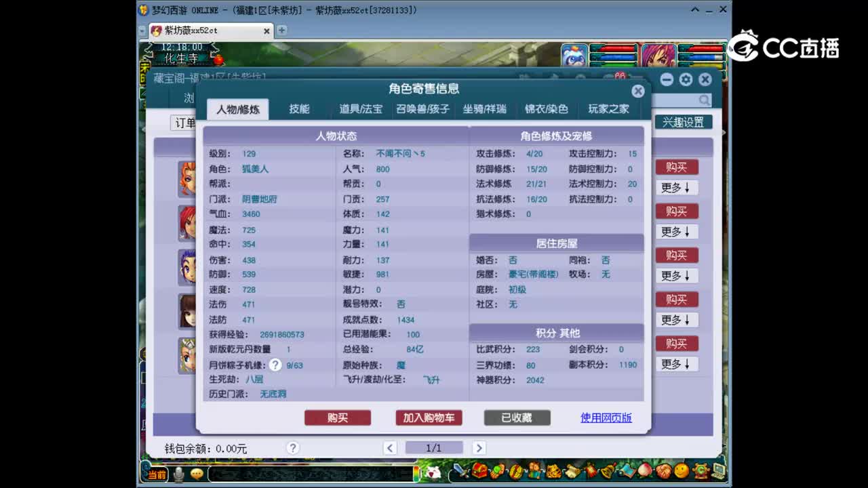Click the 已收藏 button
The image size is (868, 488).
coord(517,418)
